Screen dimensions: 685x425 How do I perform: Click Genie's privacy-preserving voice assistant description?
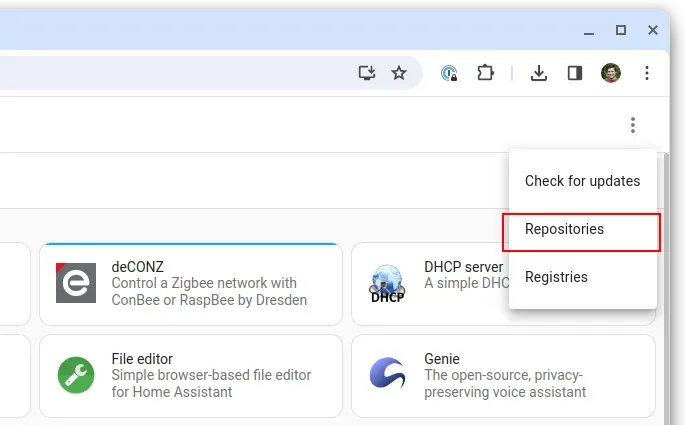point(505,383)
